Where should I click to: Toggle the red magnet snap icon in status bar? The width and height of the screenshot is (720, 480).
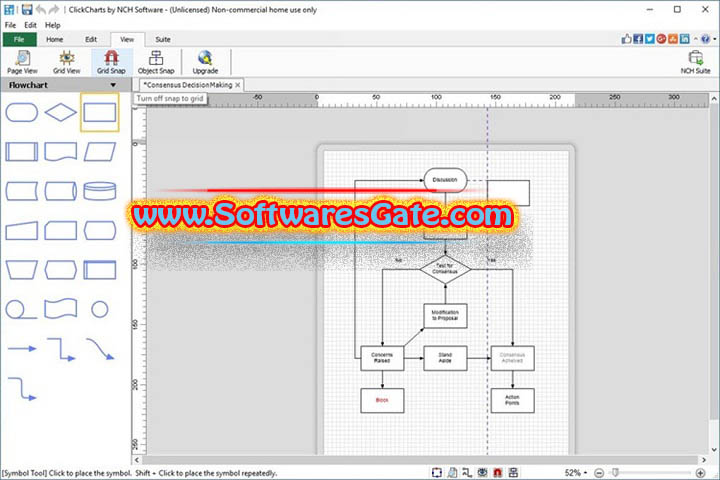click(x=497, y=473)
